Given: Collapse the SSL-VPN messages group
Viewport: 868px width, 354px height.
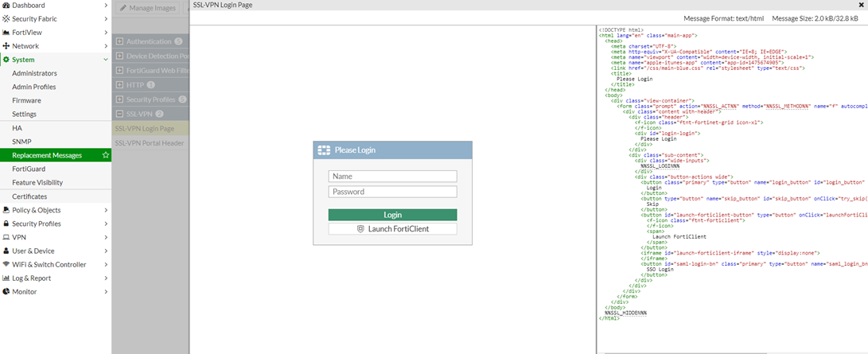Looking at the screenshot, I should [119, 114].
